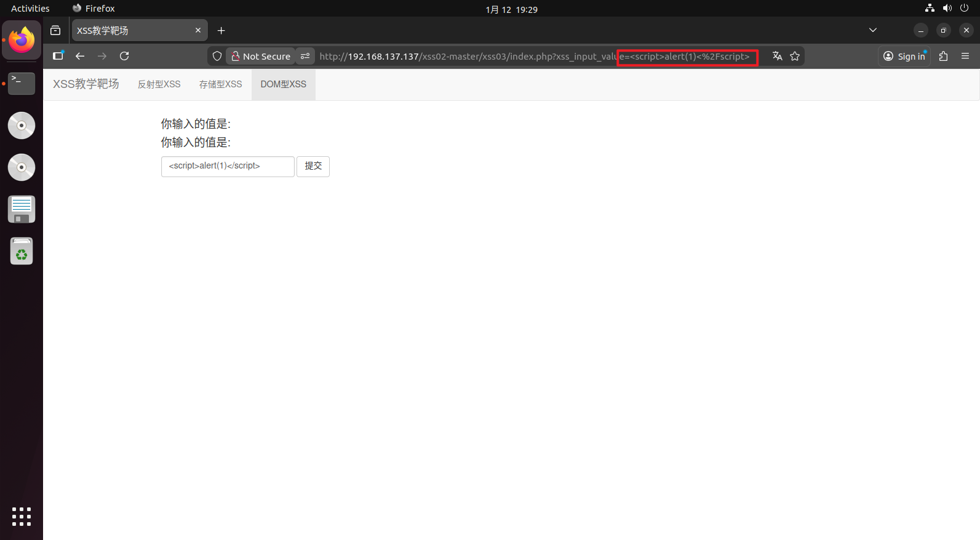Launch the Terminal from the dock

tap(22, 83)
